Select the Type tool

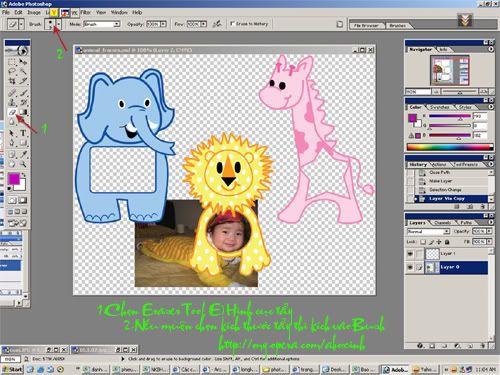[x=23, y=133]
